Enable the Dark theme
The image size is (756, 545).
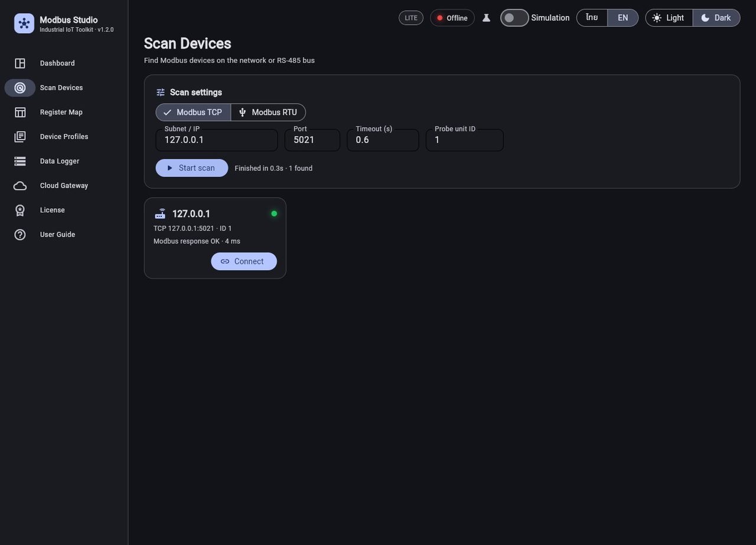(716, 18)
